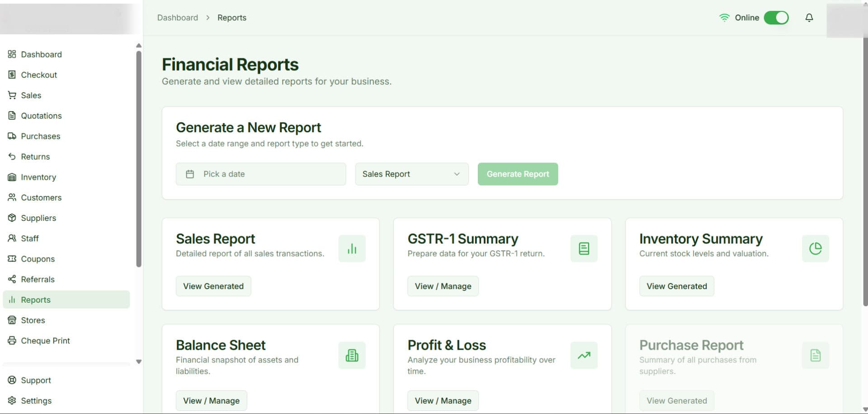This screenshot has width=868, height=414.
Task: Click the Purchase Report file icon
Action: point(815,356)
